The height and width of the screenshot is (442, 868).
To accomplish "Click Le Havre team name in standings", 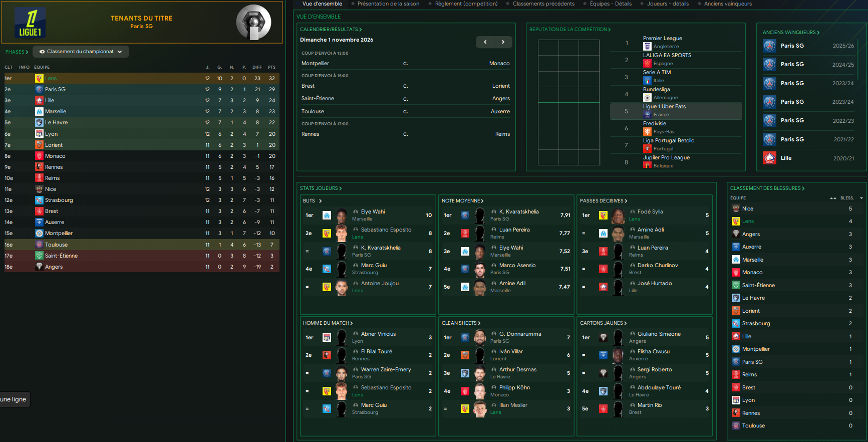I will 56,123.
